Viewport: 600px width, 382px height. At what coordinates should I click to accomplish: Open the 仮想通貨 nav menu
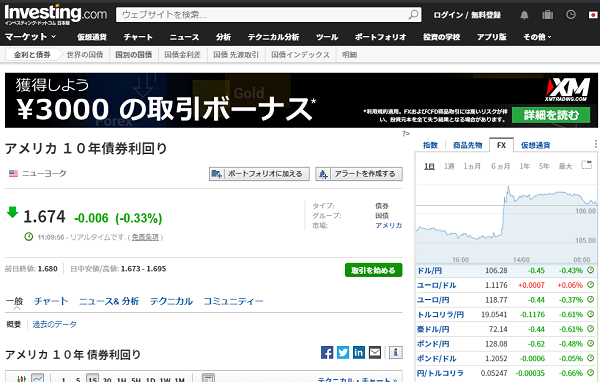[92, 37]
